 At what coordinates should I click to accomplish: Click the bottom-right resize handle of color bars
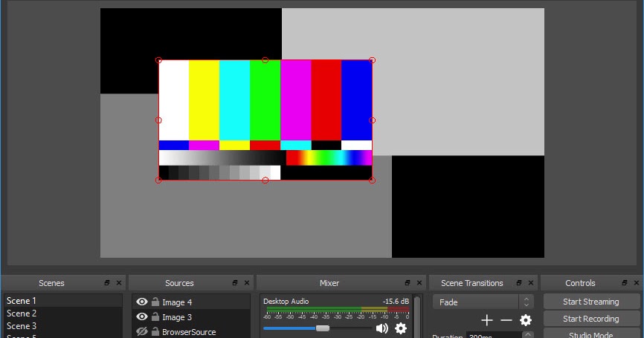(x=372, y=180)
